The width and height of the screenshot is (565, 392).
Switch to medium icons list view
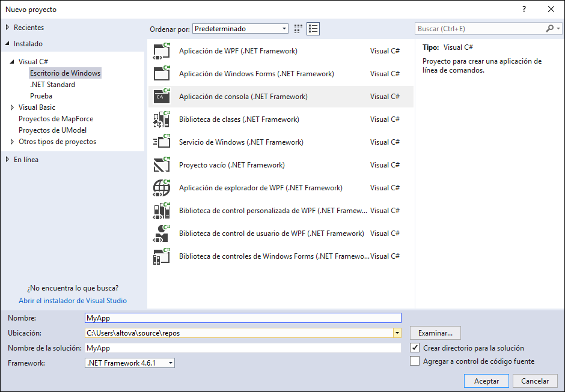313,29
